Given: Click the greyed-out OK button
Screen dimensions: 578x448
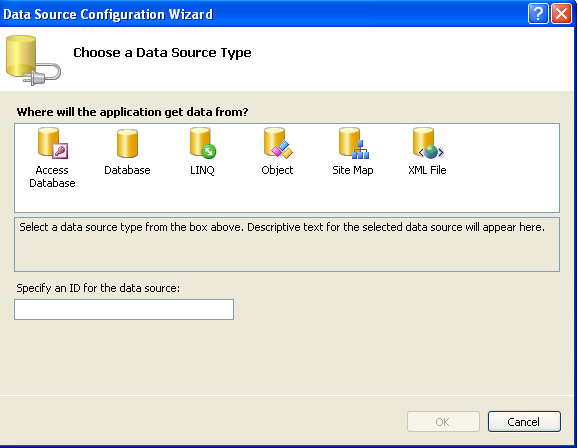Looking at the screenshot, I should pos(443,421).
